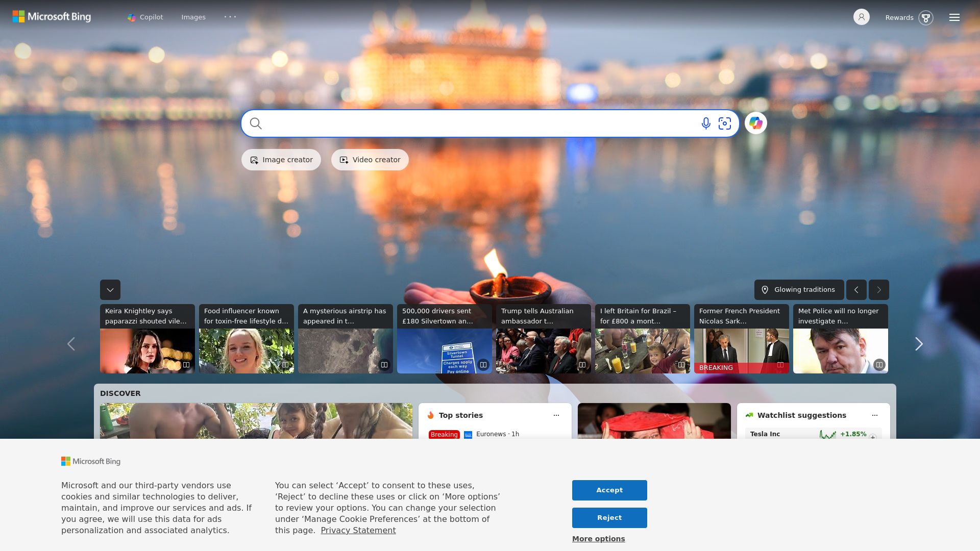Open visual search camera icon

coord(725,123)
